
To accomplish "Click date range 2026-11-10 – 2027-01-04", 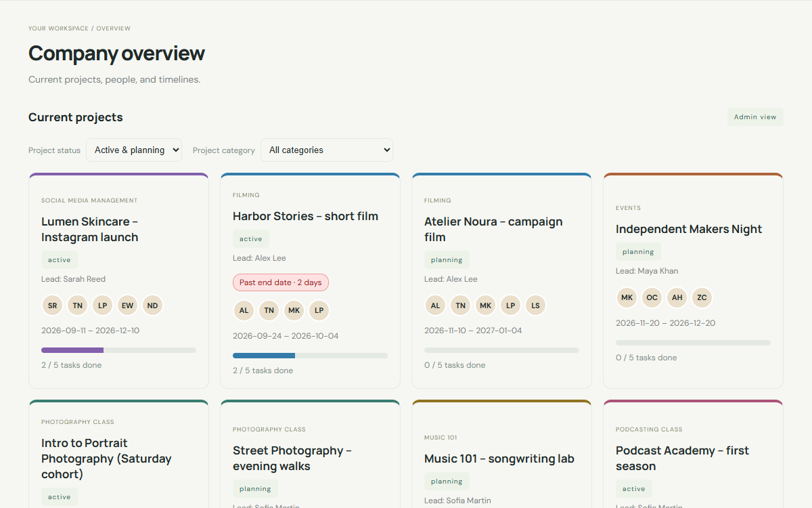I will pyautogui.click(x=473, y=331).
